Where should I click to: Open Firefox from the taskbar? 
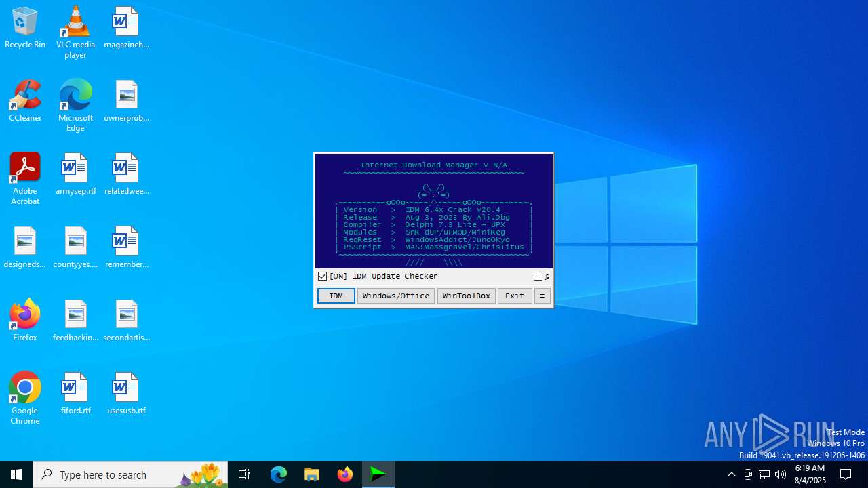click(x=345, y=474)
